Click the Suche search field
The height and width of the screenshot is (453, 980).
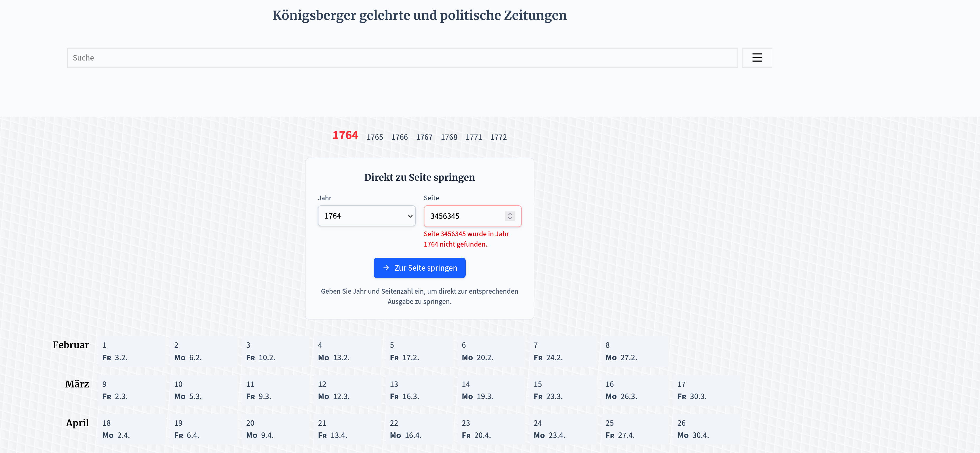click(x=402, y=58)
